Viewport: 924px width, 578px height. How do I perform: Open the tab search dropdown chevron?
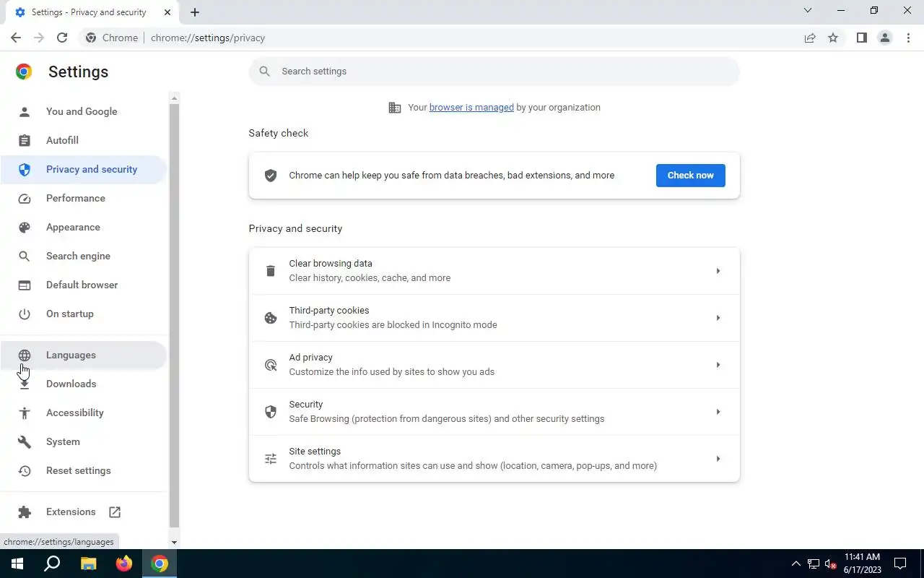pos(808,11)
